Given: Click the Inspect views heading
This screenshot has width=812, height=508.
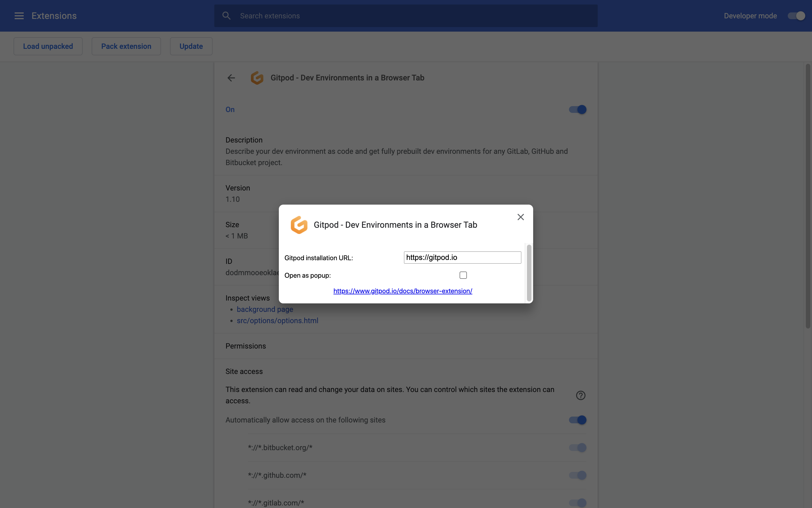Looking at the screenshot, I should click(x=248, y=298).
